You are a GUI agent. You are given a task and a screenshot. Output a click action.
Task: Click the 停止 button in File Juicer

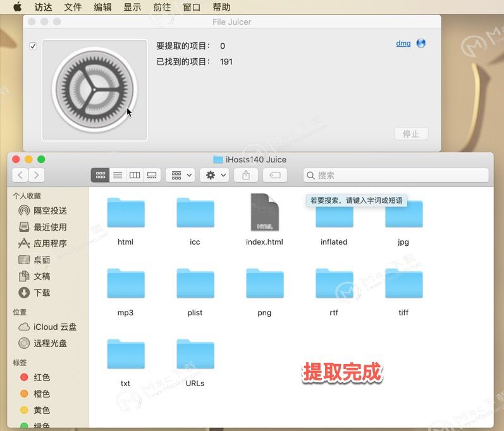pyautogui.click(x=411, y=134)
